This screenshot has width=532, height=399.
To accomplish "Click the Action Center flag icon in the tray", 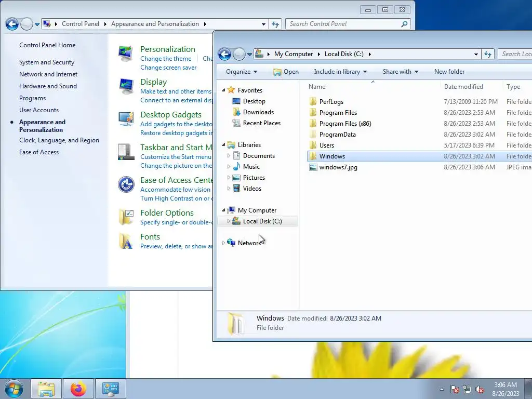I will [x=454, y=389].
